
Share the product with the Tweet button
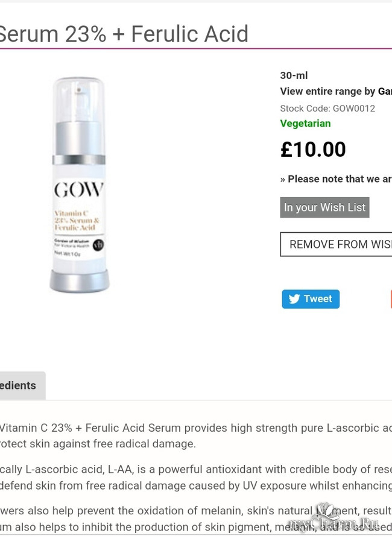click(x=311, y=299)
